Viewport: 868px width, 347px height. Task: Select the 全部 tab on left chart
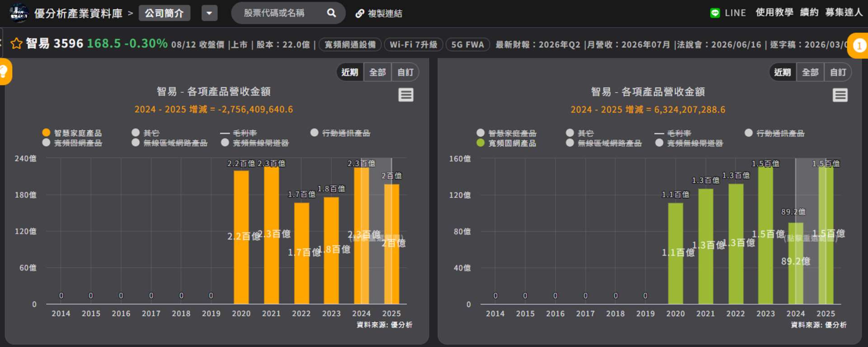[x=377, y=72]
